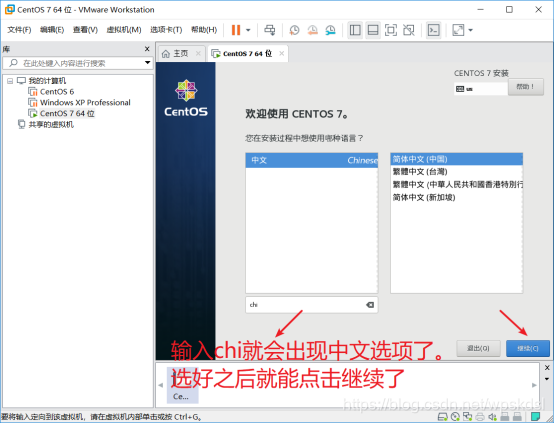Click the CD/DVD status bar icon
This screenshot has height=423, width=554.
456,417
